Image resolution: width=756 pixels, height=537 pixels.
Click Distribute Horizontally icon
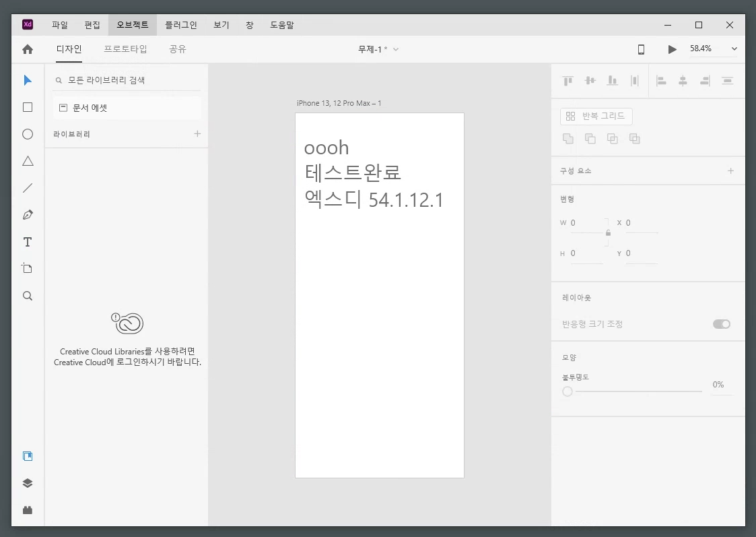click(635, 81)
